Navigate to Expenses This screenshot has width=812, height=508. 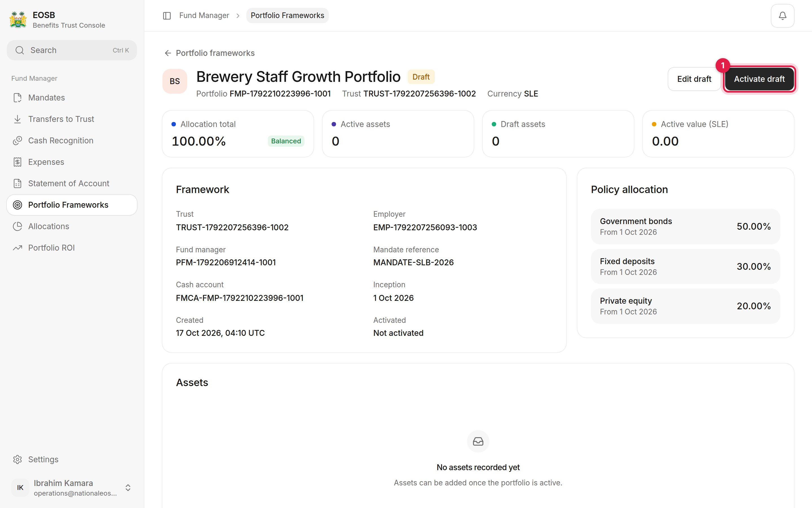pos(72,162)
